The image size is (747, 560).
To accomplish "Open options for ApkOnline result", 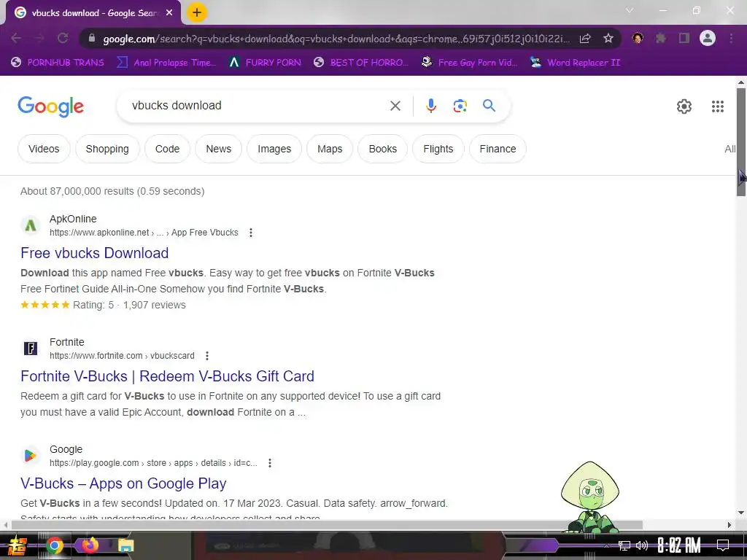I will pos(251,233).
